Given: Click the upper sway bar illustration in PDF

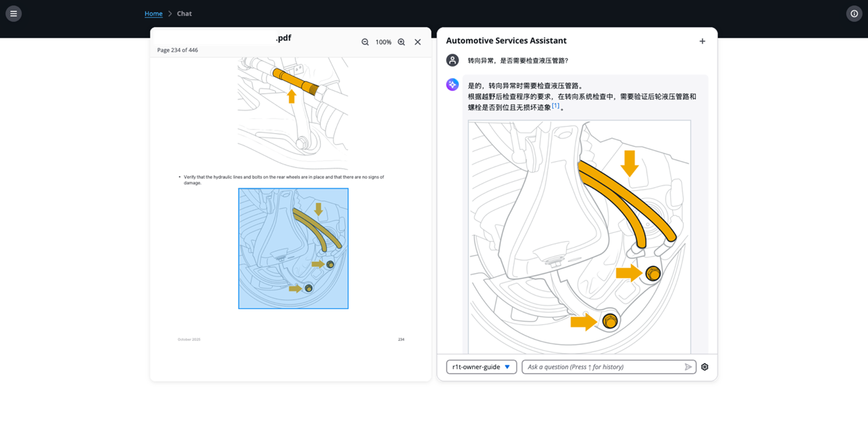Looking at the screenshot, I should (292, 113).
